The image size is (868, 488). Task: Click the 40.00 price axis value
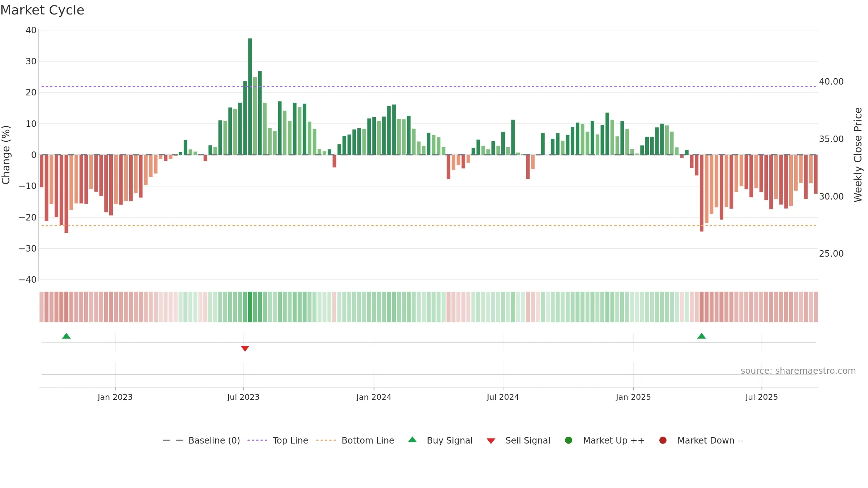[831, 82]
